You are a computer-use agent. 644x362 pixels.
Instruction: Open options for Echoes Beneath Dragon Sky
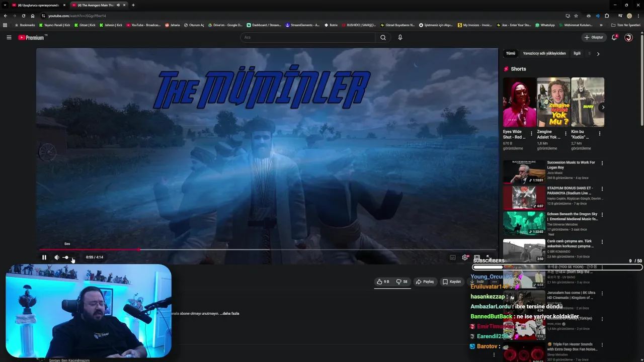[602, 215]
